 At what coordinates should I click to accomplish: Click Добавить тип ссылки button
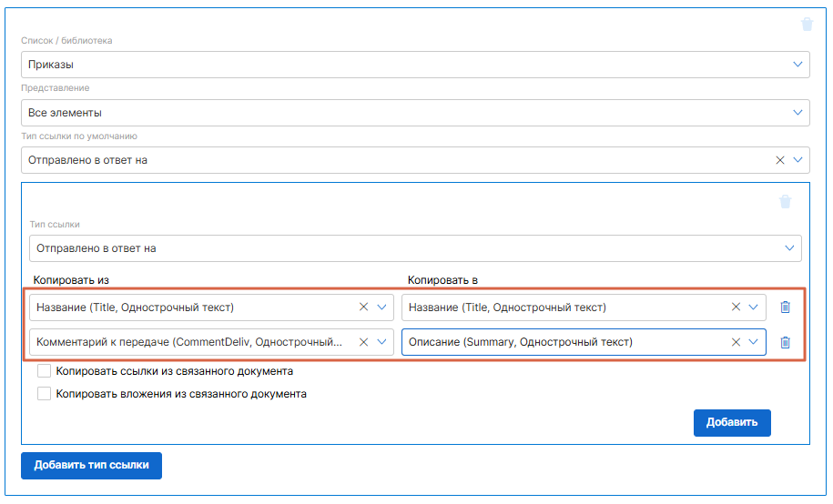[x=91, y=465]
